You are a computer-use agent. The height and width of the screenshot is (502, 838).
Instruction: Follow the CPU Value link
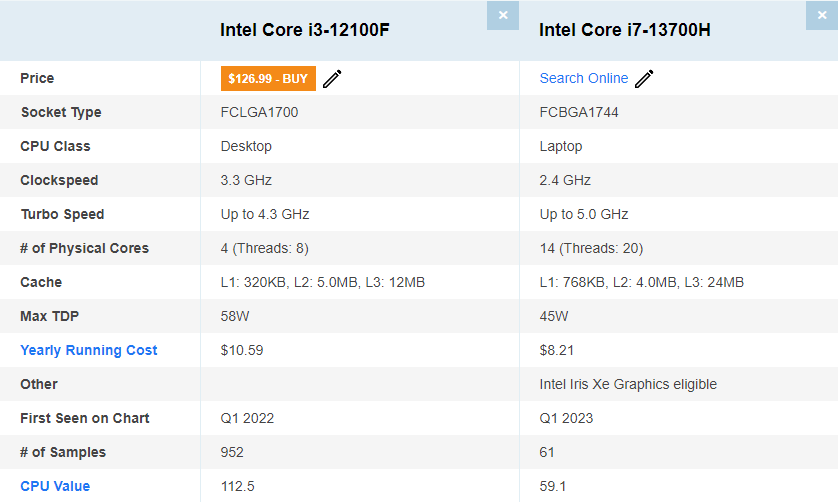click(55, 486)
